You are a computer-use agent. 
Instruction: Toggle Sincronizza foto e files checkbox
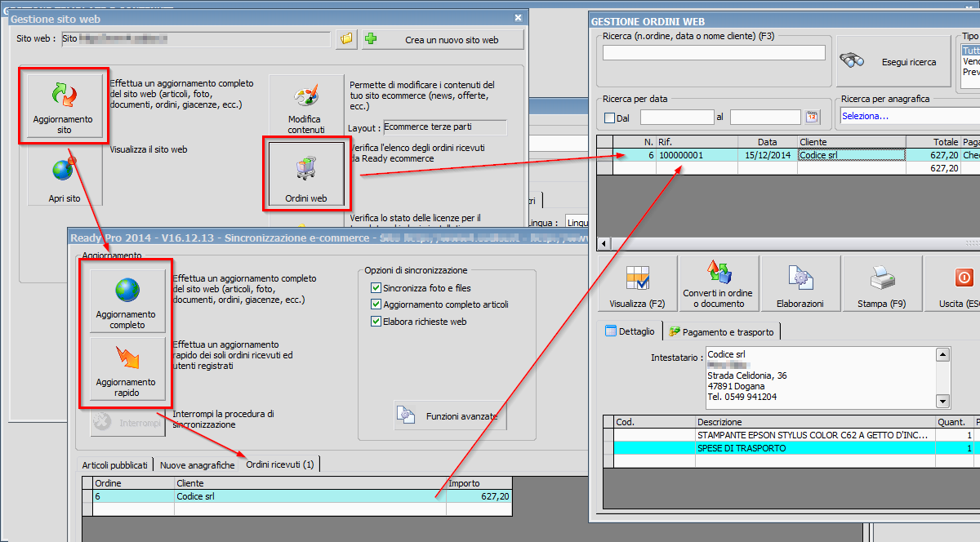click(x=376, y=288)
